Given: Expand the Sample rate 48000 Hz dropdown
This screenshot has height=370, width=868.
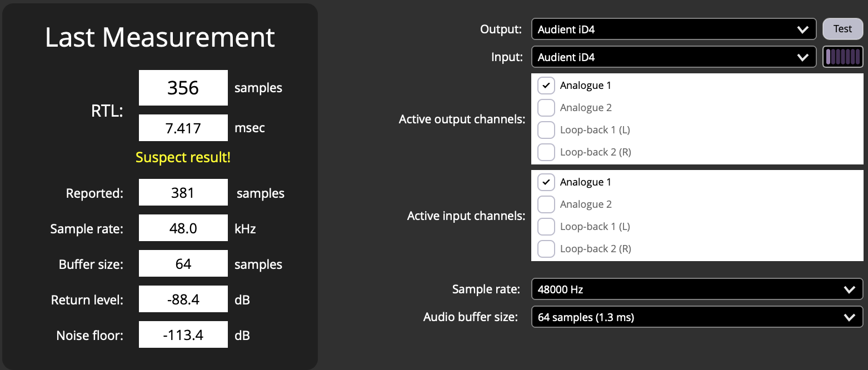Looking at the screenshot, I should [x=697, y=289].
